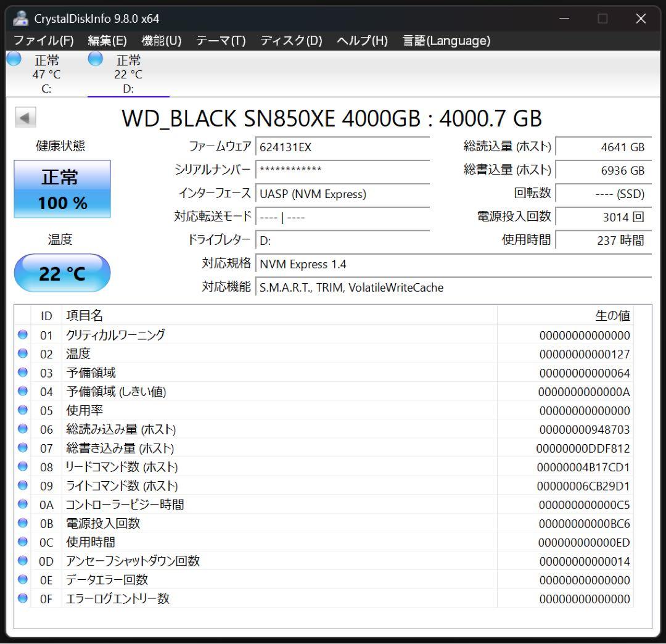Click status orb for 予備領域 row 03

coord(23,373)
